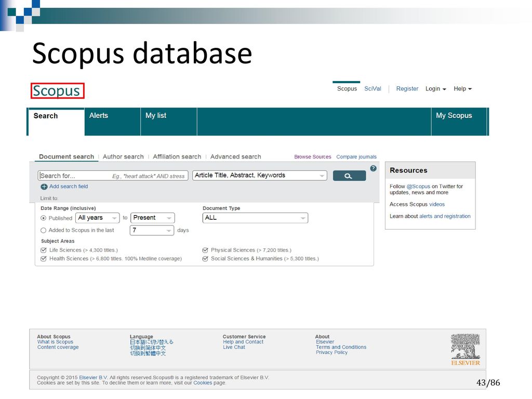532x399 pixels.
Task: Toggle the Life Sciences checkbox
Action: point(44,250)
